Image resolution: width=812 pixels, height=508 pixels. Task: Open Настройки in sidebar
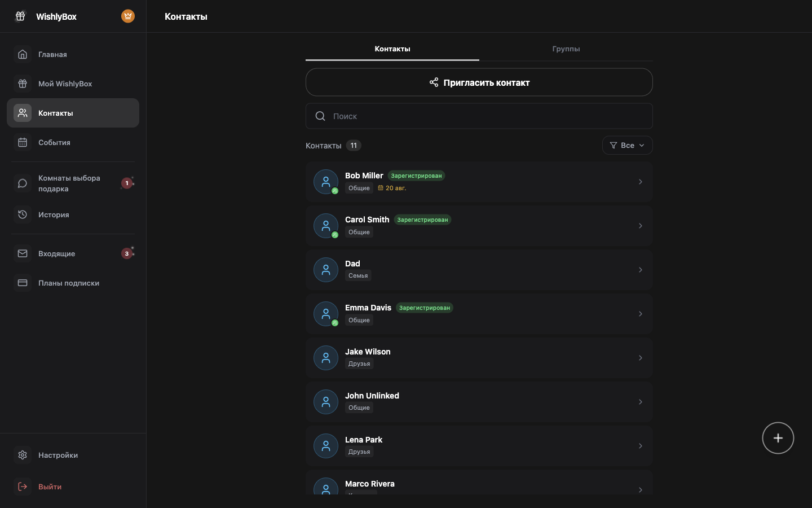[73, 455]
